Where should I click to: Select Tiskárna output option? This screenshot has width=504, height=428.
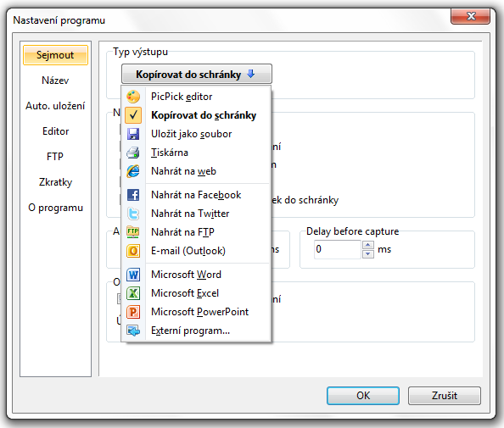196,153
